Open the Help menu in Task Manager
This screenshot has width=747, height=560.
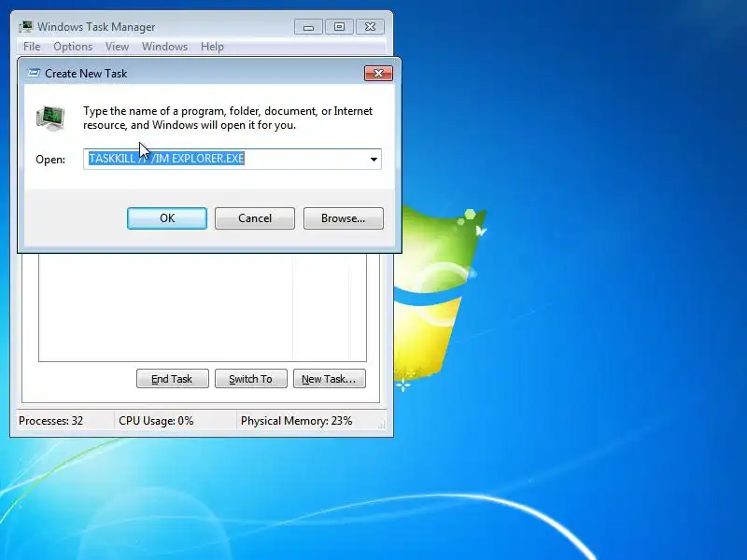click(212, 47)
